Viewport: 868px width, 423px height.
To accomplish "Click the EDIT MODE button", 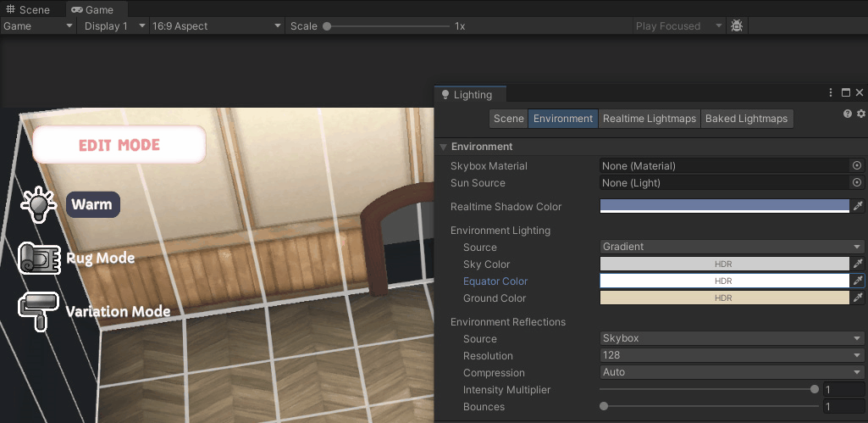I will [x=119, y=145].
